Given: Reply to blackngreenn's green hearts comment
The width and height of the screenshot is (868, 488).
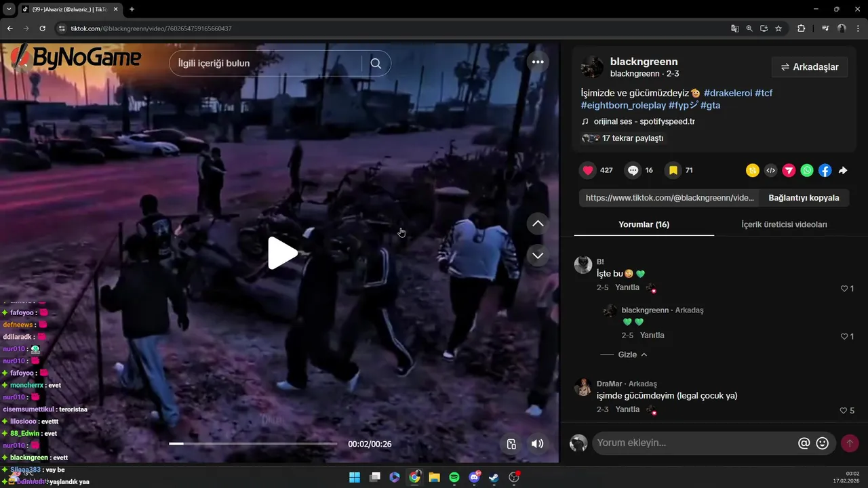Looking at the screenshot, I should 652,335.
